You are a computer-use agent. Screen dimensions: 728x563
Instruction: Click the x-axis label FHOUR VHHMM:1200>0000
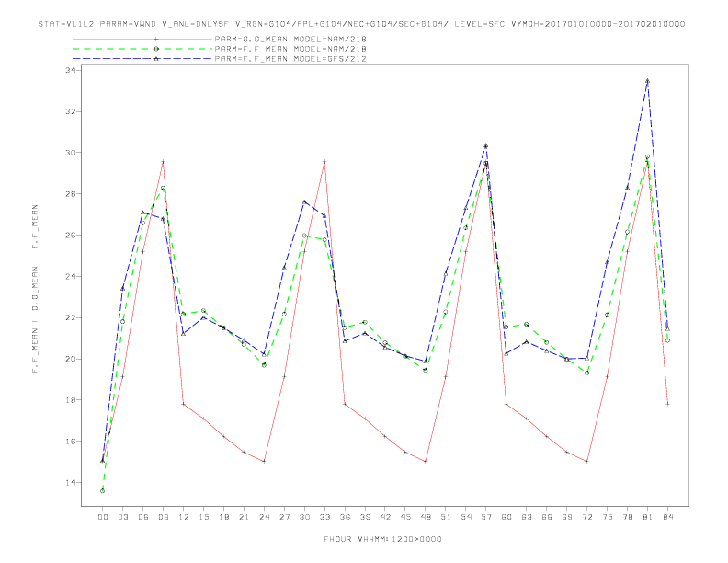coord(382,539)
